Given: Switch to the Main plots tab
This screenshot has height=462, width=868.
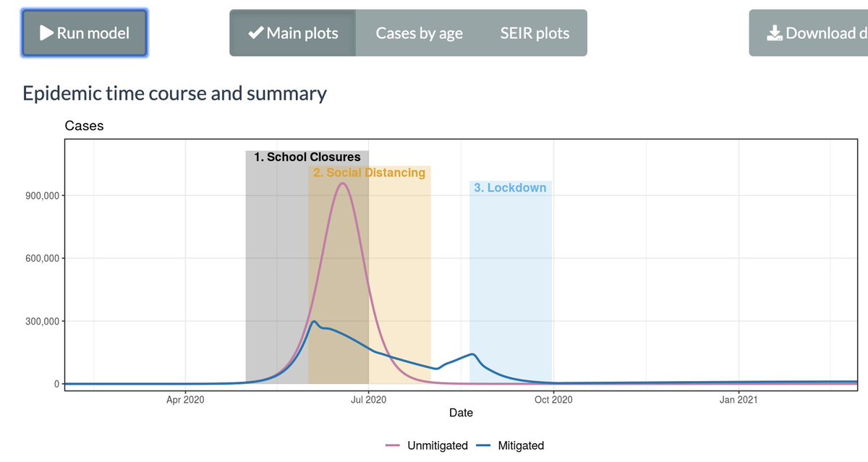Looking at the screenshot, I should [293, 33].
